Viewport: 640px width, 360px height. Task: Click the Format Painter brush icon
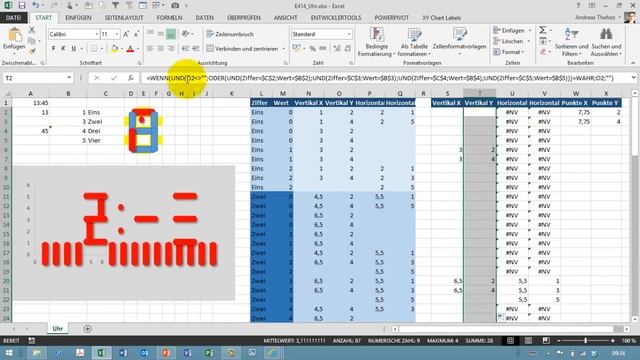click(x=32, y=51)
